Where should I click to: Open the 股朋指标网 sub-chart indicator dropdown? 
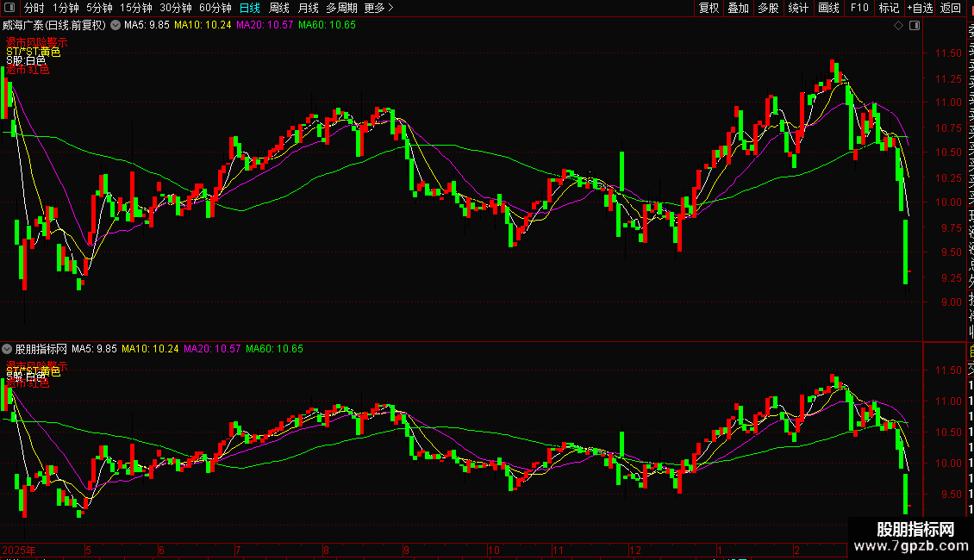click(7, 349)
